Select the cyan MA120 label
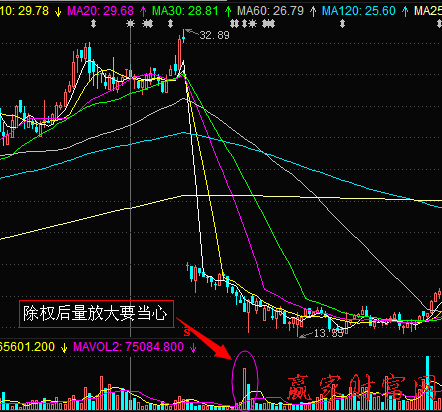 pyautogui.click(x=359, y=11)
